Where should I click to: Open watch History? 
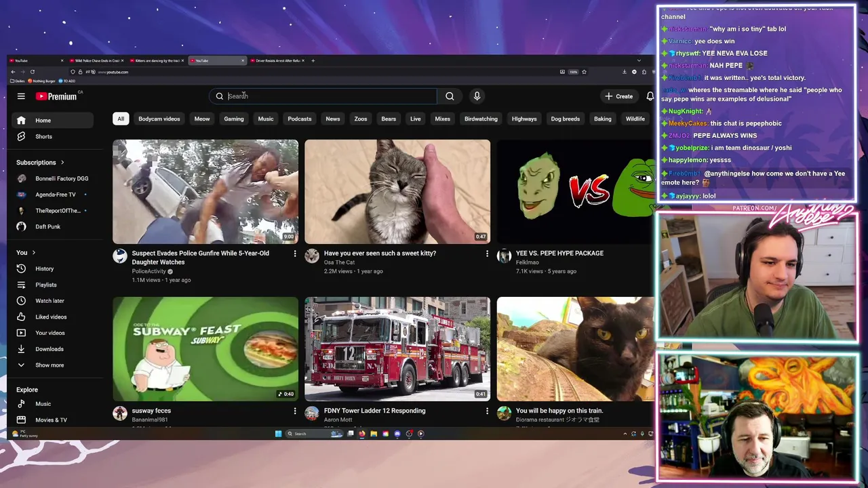[52, 268]
